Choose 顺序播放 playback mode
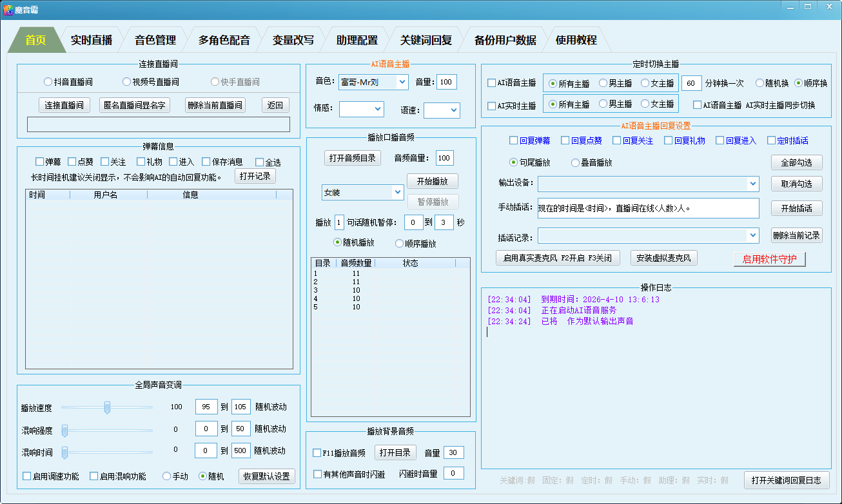 pyautogui.click(x=400, y=243)
